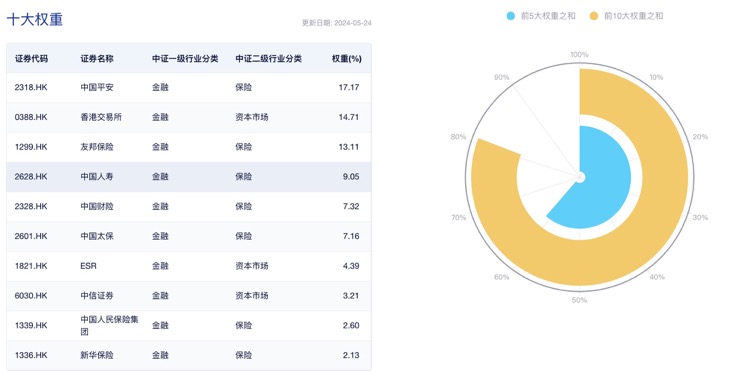The height and width of the screenshot is (376, 730).
Task: Click the 十大权重 section title
Action: pyautogui.click(x=35, y=20)
